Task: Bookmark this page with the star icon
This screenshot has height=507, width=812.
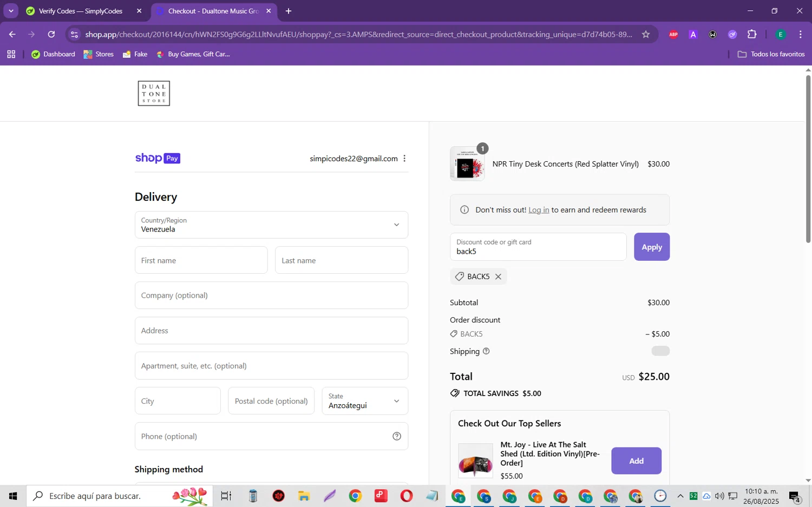Action: point(645,34)
